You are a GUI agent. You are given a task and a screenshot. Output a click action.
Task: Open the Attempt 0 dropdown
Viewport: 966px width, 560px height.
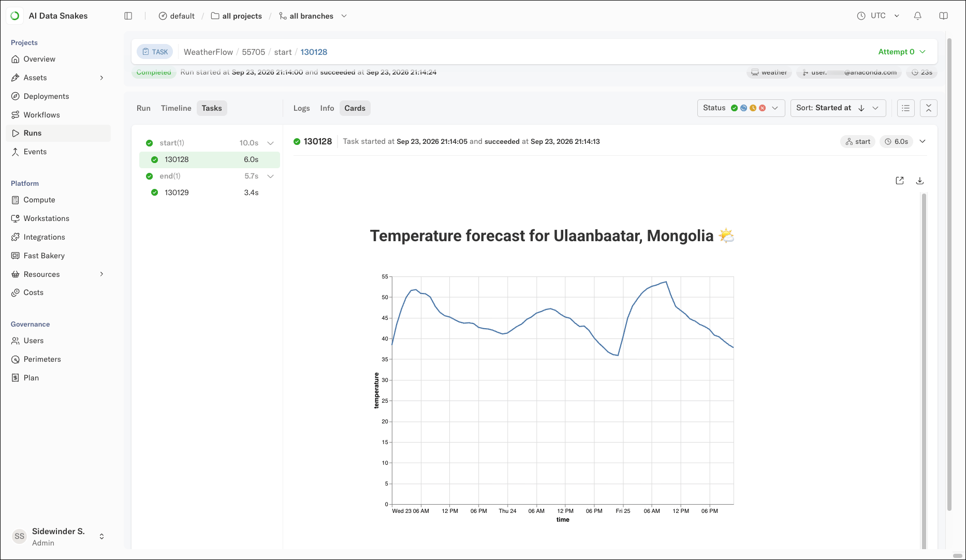pos(902,52)
